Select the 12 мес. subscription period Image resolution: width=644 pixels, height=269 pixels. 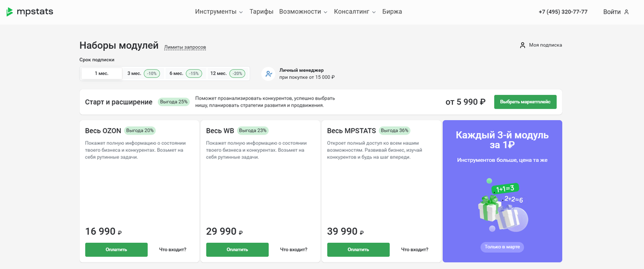click(227, 73)
